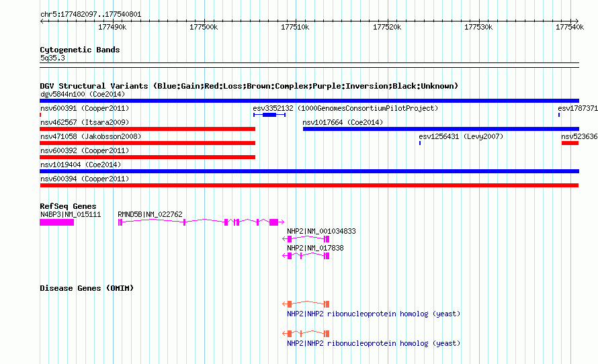The image size is (598, 364).
Task: Click the first orange OMIM NHP2 glyph
Action: (306, 304)
